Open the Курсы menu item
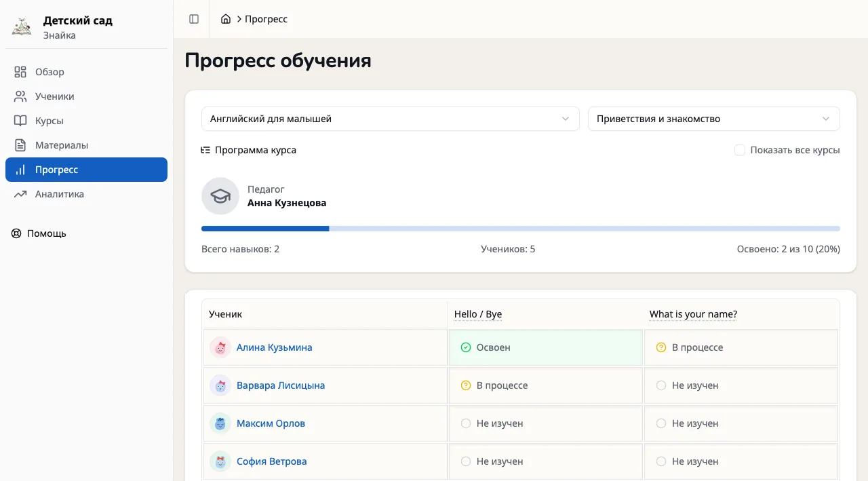Screen dimensions: 868x481 86,121
